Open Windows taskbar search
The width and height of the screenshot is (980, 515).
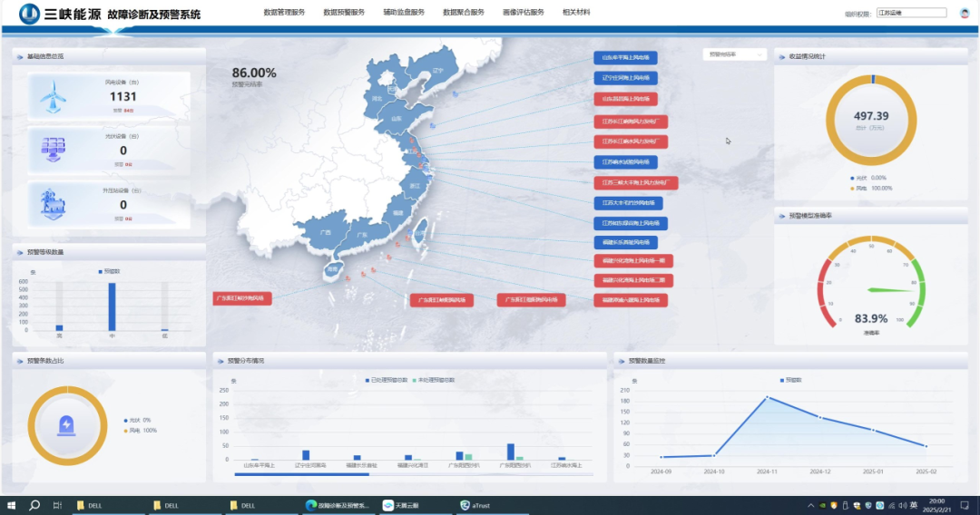click(x=34, y=505)
